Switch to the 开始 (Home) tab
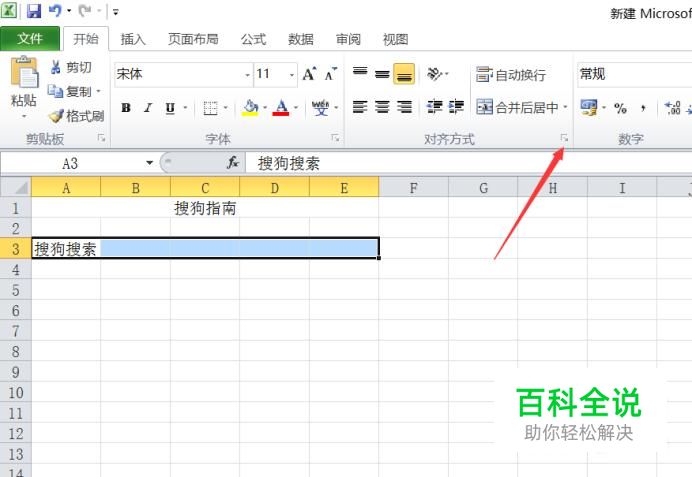Viewport: 692px width, 477px height. pyautogui.click(x=86, y=39)
